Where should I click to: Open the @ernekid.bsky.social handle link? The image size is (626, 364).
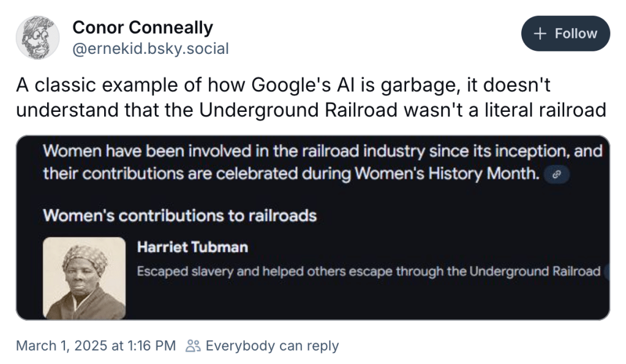pyautogui.click(x=151, y=48)
